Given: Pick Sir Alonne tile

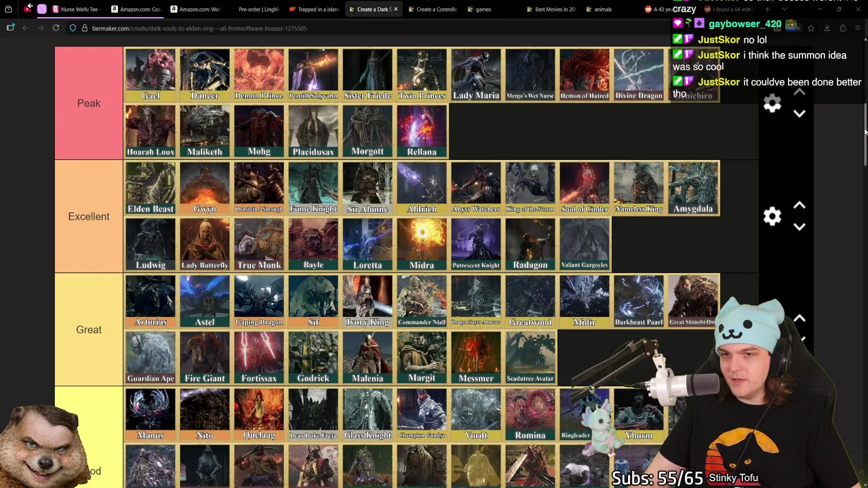Looking at the screenshot, I should (368, 188).
